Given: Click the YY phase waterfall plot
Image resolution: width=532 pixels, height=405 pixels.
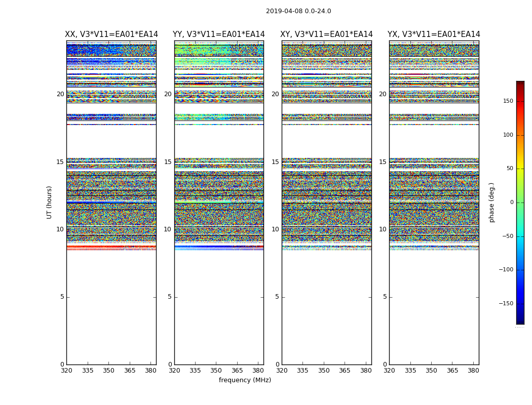Looking at the screenshot, I should [219, 202].
